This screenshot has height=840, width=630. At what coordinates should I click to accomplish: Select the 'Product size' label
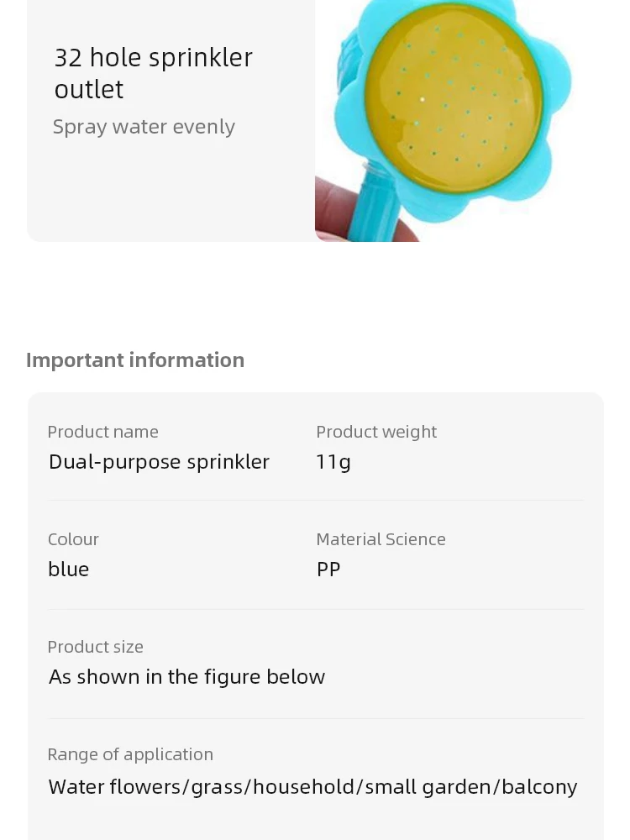(x=96, y=647)
